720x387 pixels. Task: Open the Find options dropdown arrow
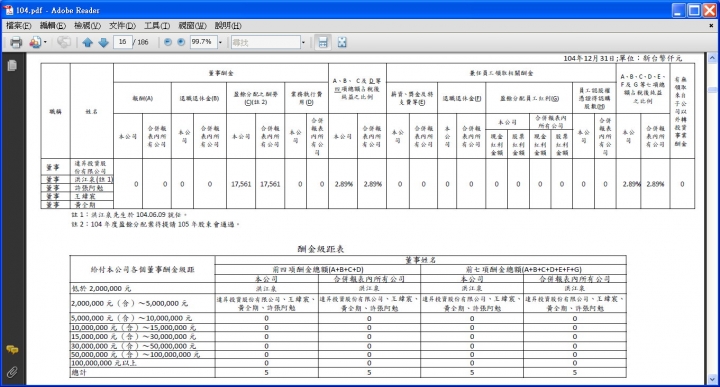[x=303, y=43]
